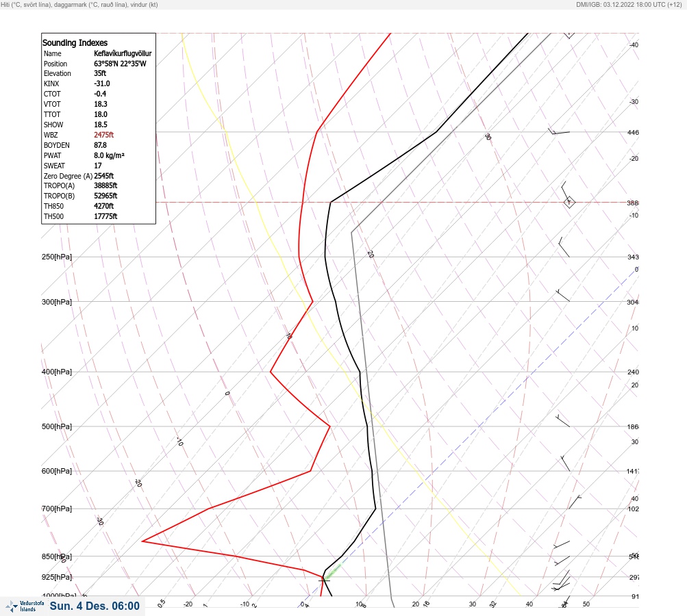Click the TH850 value 4270ft
687x616 pixels.
pyautogui.click(x=104, y=206)
